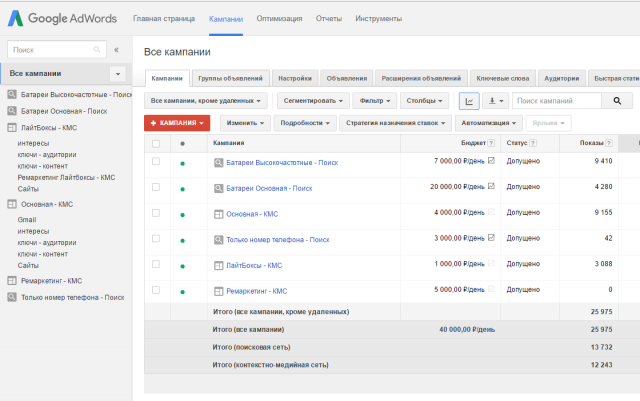Switch to Аудитории tab
This screenshot has height=401, width=640.
click(x=562, y=78)
